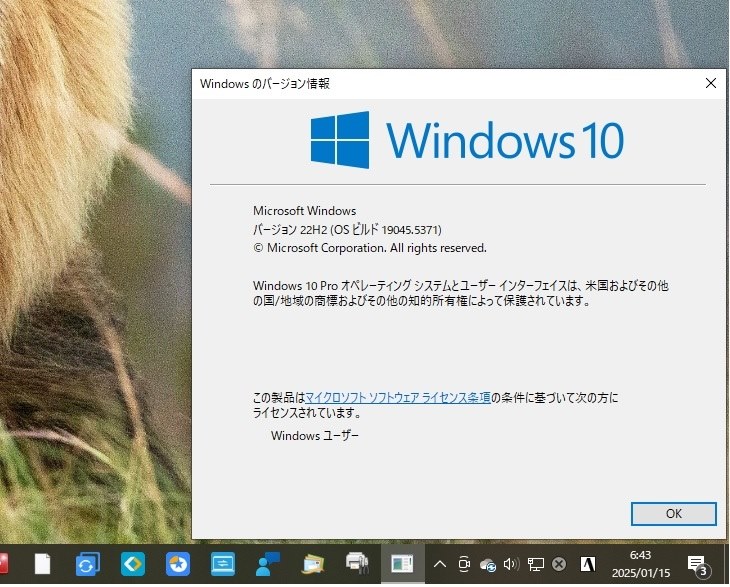Open the blank white document taskbar icon

[43, 564]
